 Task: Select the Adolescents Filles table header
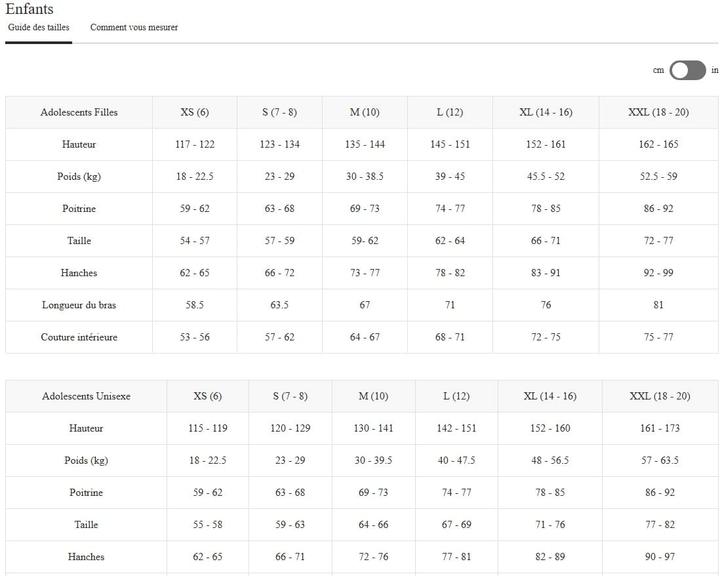(79, 113)
